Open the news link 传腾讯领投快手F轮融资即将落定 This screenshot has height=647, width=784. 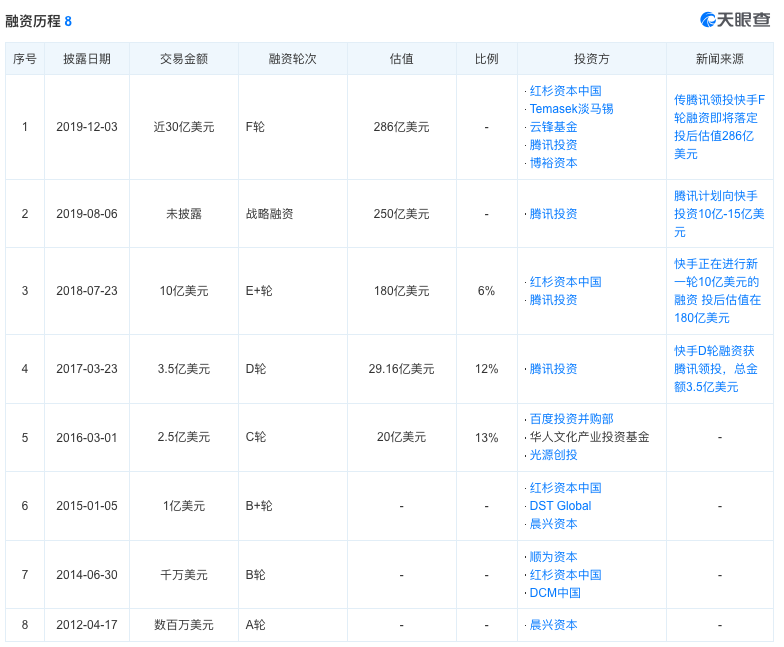tap(719, 127)
